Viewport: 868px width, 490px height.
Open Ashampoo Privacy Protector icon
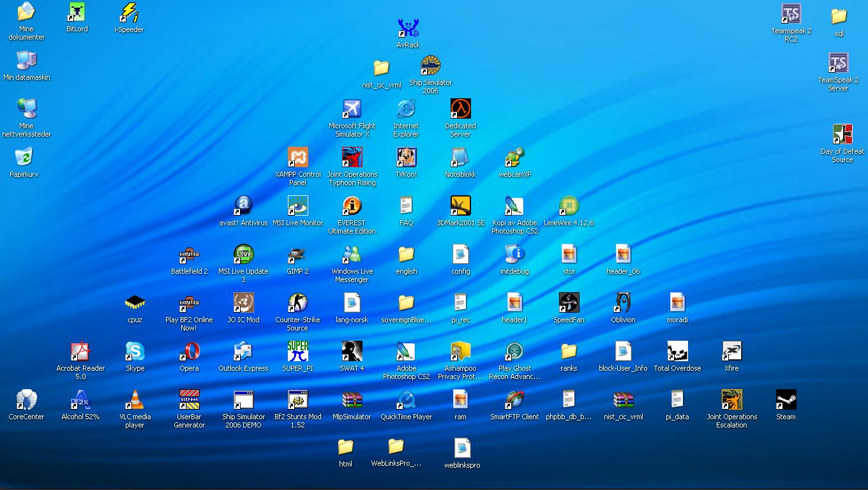460,352
